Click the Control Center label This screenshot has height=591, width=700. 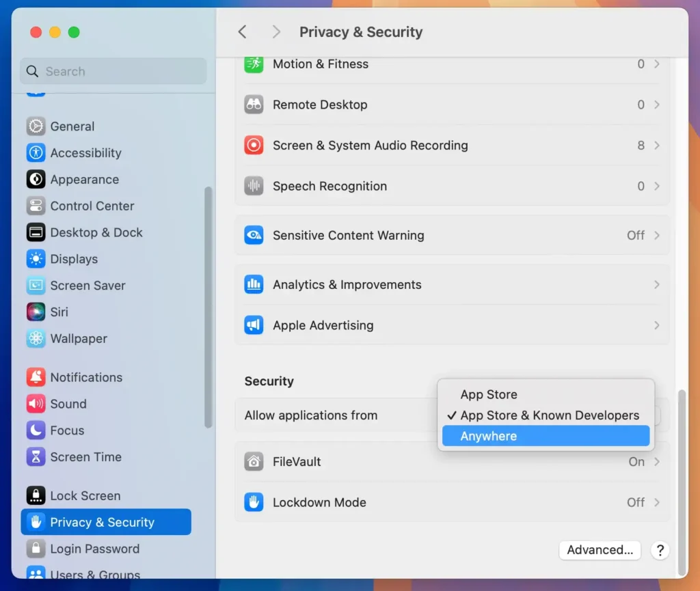[92, 206]
